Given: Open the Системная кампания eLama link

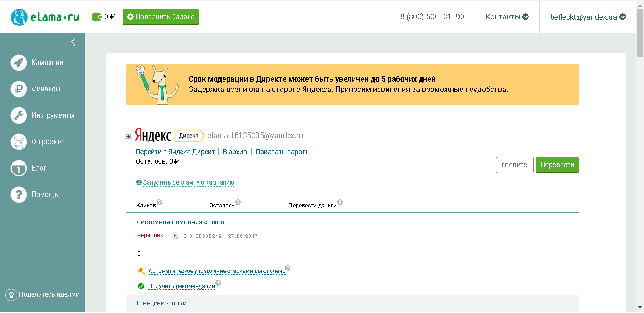Looking at the screenshot, I should [181, 222].
